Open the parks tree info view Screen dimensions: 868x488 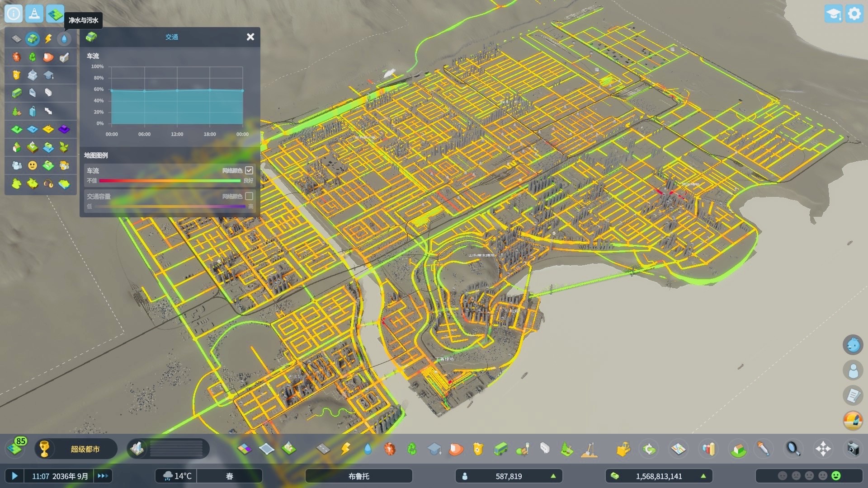coord(16,111)
